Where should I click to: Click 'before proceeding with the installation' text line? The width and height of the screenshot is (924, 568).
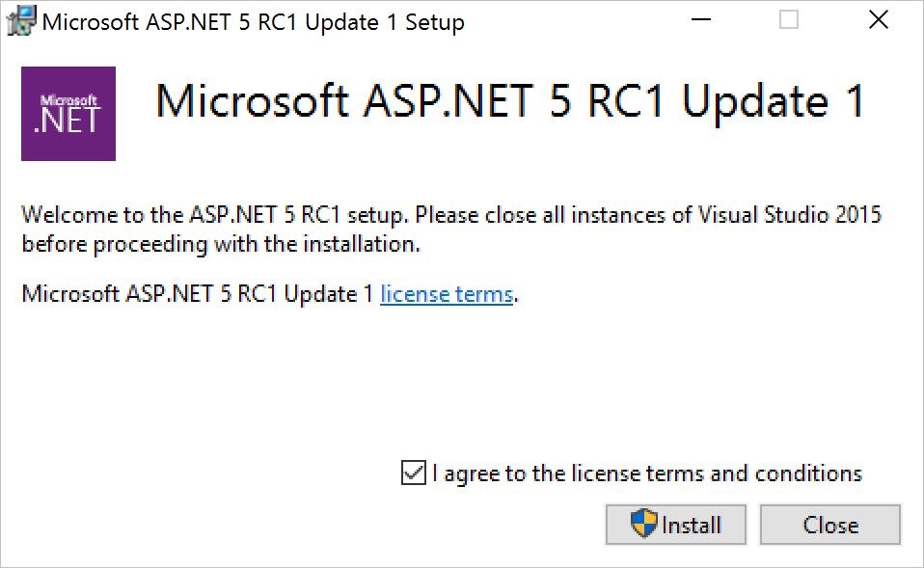tap(221, 244)
